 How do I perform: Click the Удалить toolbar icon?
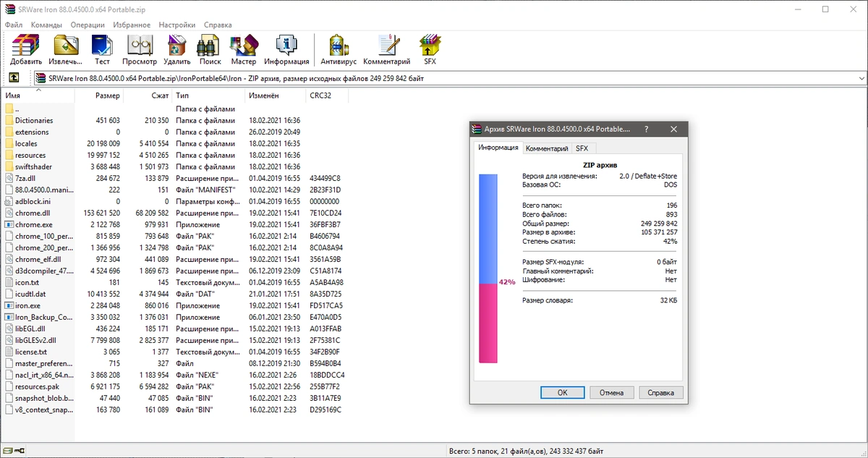coord(177,45)
